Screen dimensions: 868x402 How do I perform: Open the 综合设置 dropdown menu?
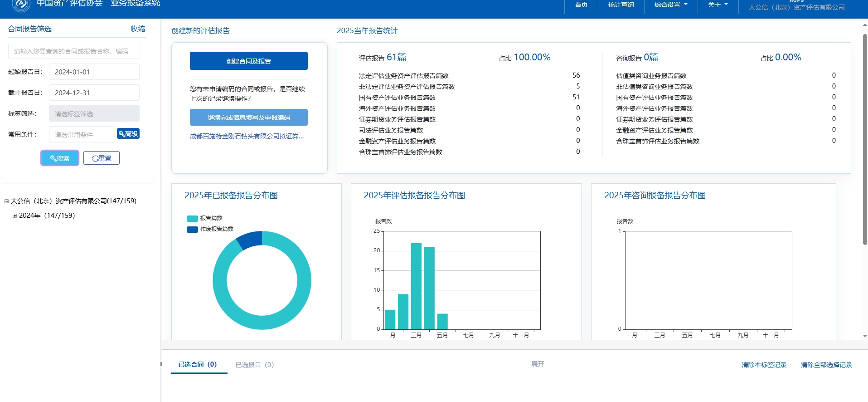670,5
